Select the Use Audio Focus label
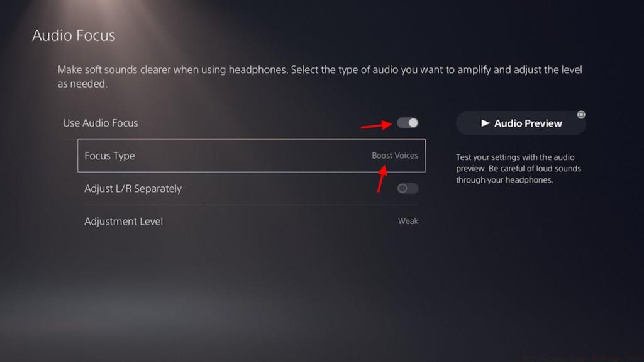644x362 pixels. 100,123
